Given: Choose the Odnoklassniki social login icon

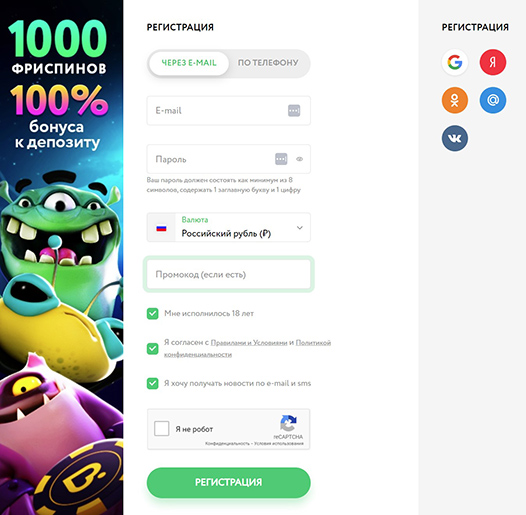Looking at the screenshot, I should 455,100.
